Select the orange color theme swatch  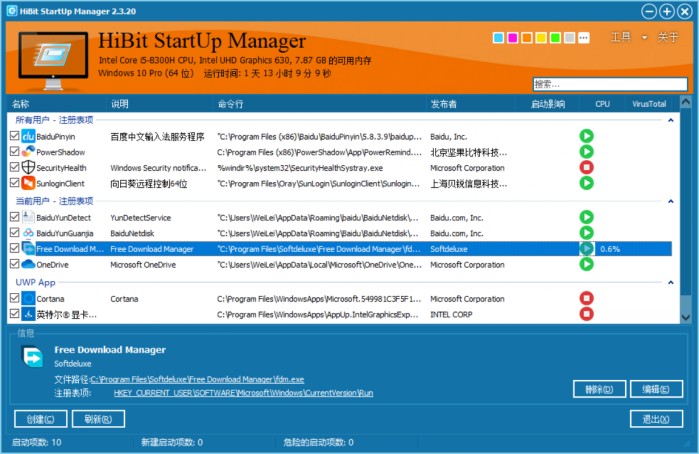pyautogui.click(x=527, y=38)
